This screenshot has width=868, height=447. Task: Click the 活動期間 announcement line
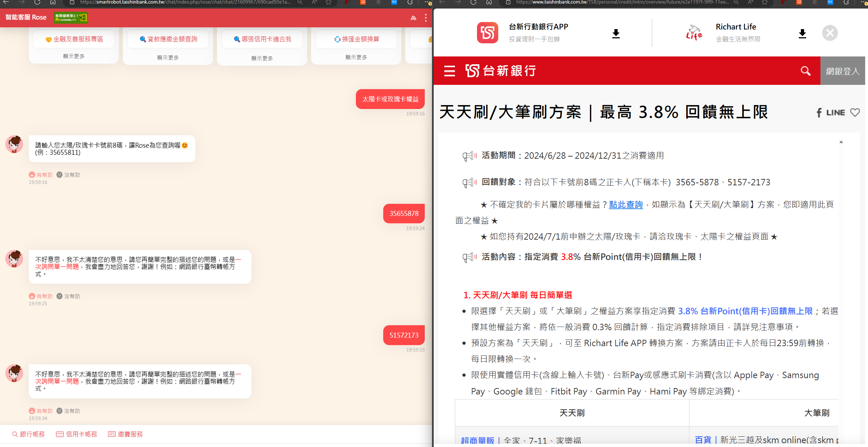(573, 156)
